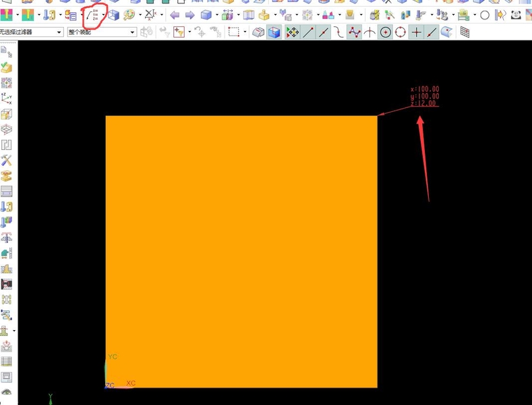
Task: Click the S-shaped curve snap icon
Action: pyautogui.click(x=338, y=32)
